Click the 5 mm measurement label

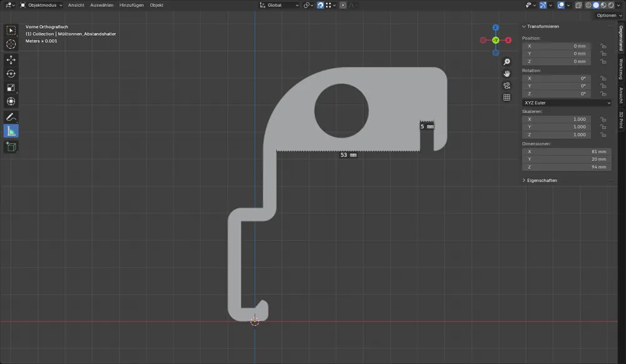click(427, 127)
